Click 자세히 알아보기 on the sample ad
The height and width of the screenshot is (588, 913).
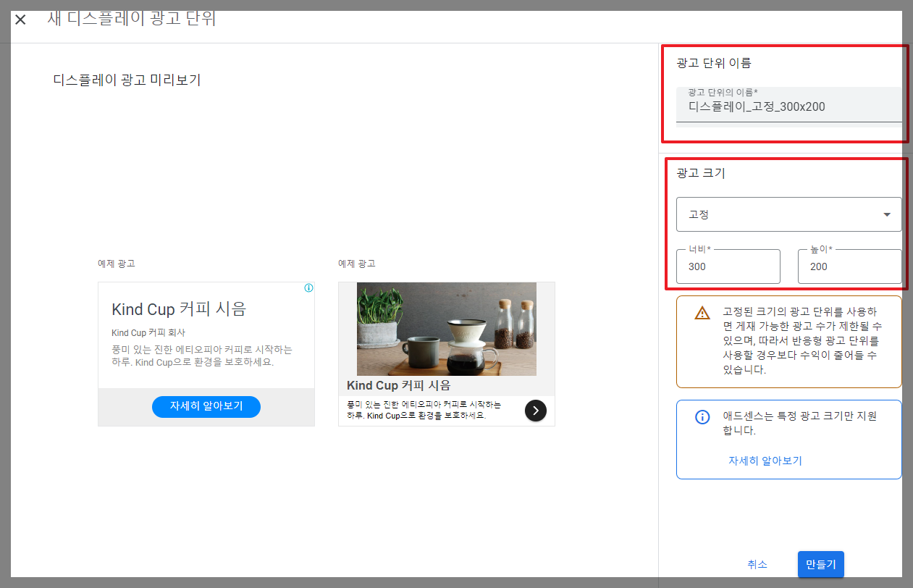click(x=206, y=406)
